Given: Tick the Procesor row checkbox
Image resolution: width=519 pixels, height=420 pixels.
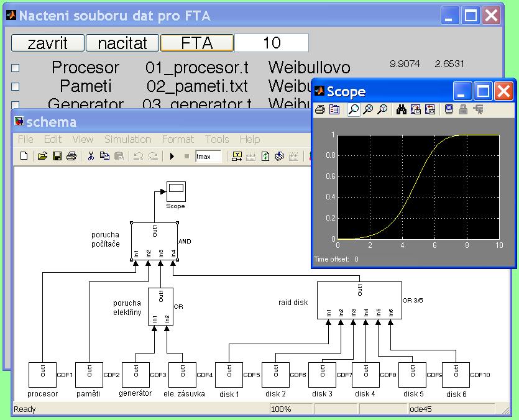Looking at the screenshot, I should (15, 68).
